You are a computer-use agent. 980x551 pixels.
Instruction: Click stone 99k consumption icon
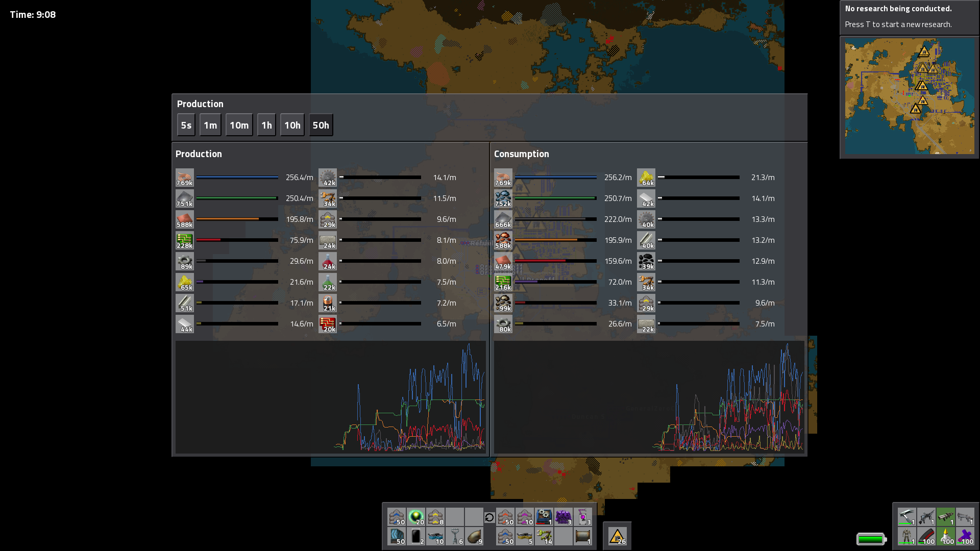point(503,303)
